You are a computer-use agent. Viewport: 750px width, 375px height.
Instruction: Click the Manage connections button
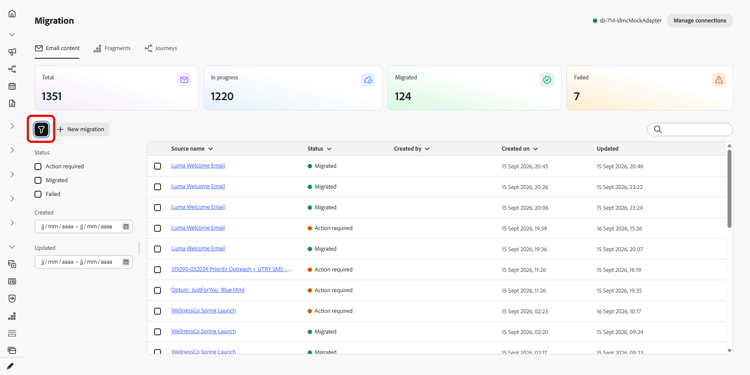tap(700, 21)
